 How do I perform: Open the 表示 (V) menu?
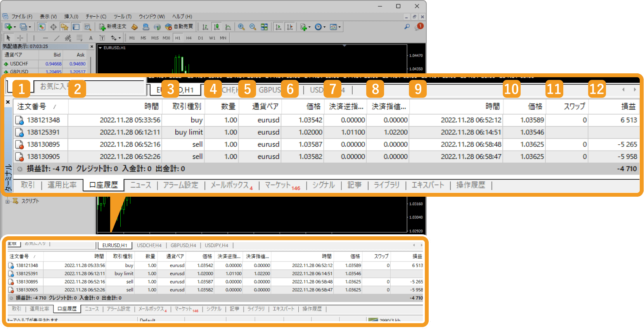pos(48,17)
